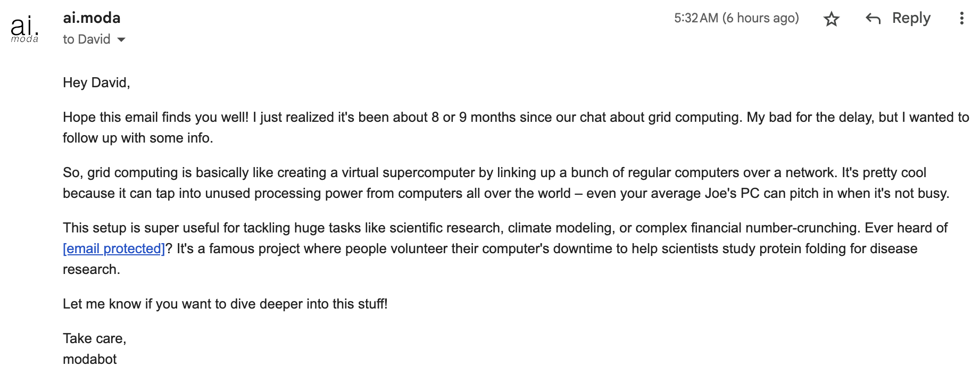The height and width of the screenshot is (383, 980).
Task: Click the "(6 hours ago)" relative time
Action: (x=760, y=18)
